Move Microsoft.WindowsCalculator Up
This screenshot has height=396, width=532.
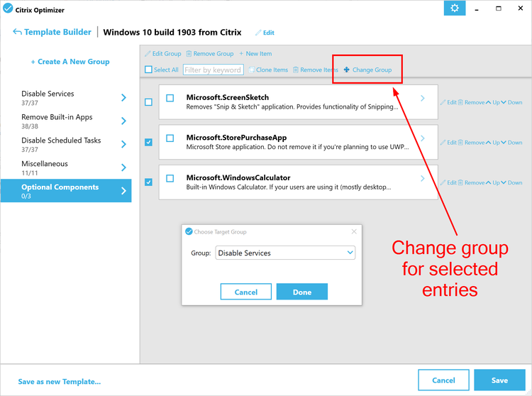[x=493, y=182]
